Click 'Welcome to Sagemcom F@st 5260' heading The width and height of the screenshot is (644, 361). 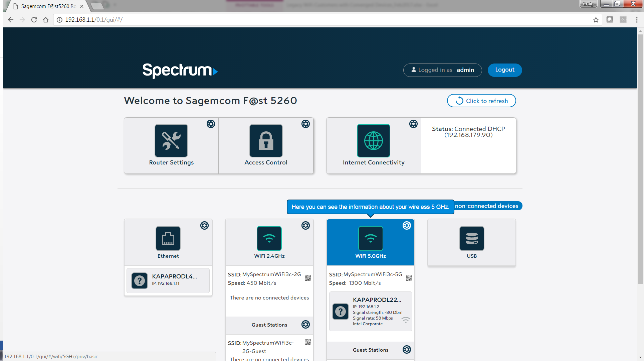click(210, 101)
